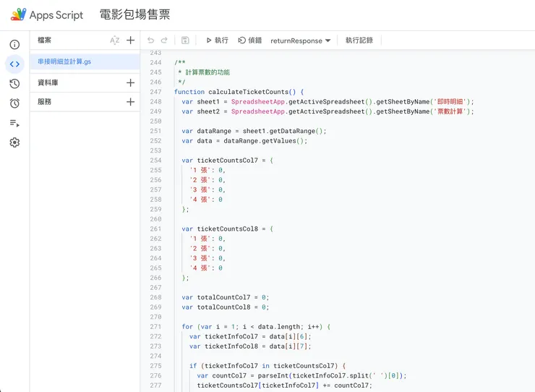The width and height of the screenshot is (535, 392).
Task: Click dataRange.getValues() on line 252
Action: pos(265,141)
